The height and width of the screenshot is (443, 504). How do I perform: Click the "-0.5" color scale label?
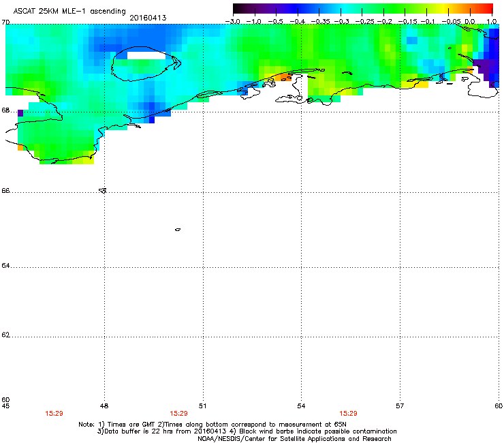tap(275, 22)
